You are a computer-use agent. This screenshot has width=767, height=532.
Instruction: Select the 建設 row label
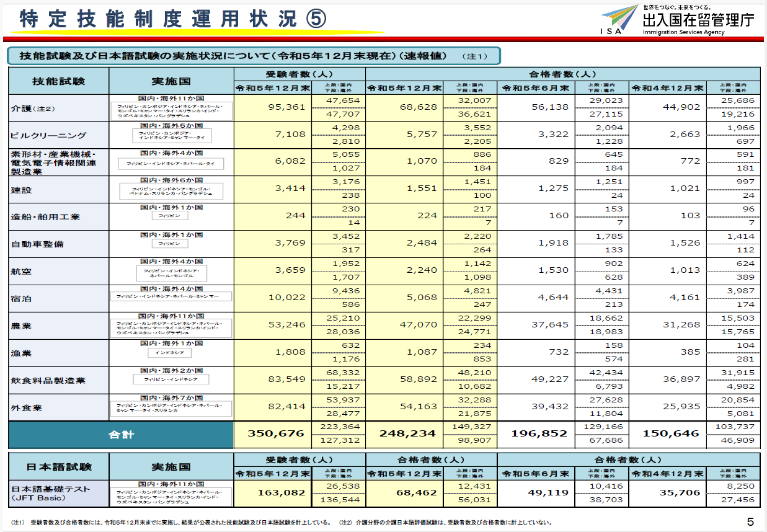20,190
